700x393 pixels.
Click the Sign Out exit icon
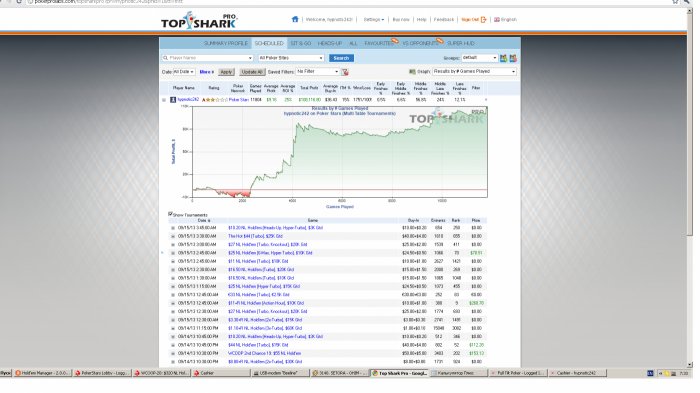483,20
